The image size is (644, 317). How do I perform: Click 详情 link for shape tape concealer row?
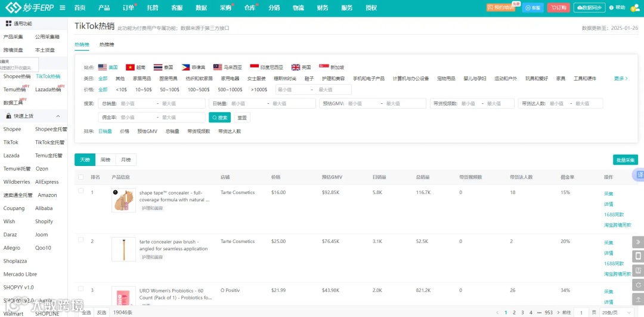pyautogui.click(x=608, y=204)
